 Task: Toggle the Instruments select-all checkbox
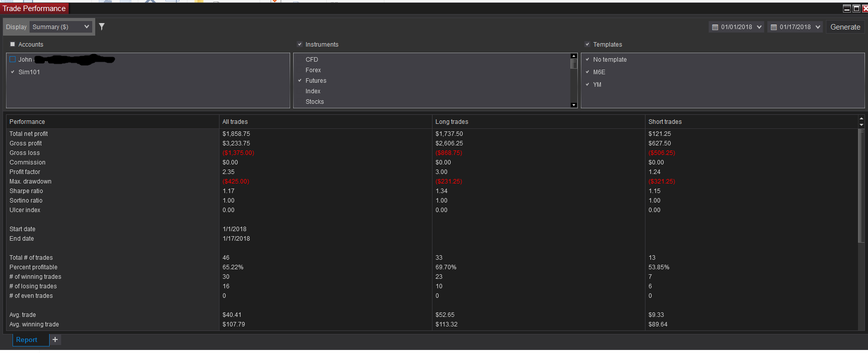(300, 44)
